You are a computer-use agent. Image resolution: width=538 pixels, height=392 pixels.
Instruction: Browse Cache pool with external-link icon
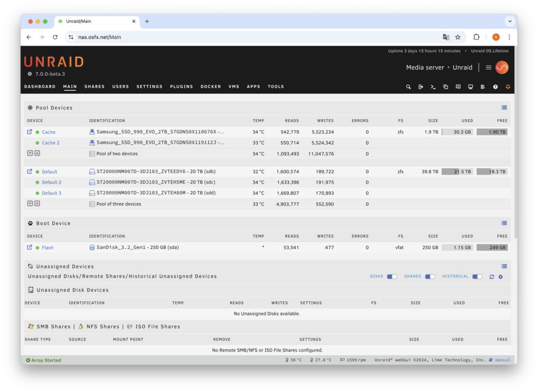click(x=30, y=132)
